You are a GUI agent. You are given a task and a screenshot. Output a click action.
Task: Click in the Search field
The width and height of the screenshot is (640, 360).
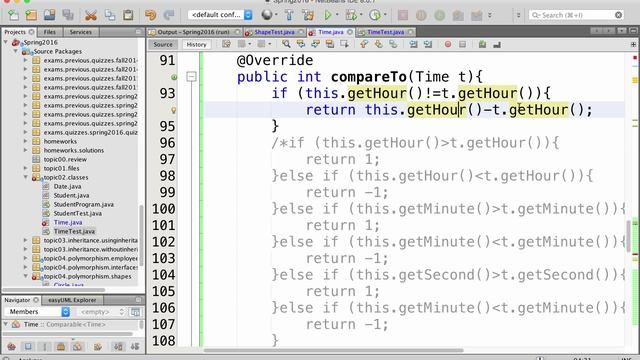[576, 15]
